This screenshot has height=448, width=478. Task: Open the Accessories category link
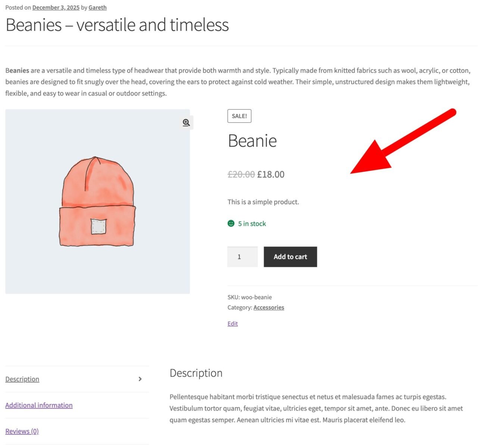[268, 307]
